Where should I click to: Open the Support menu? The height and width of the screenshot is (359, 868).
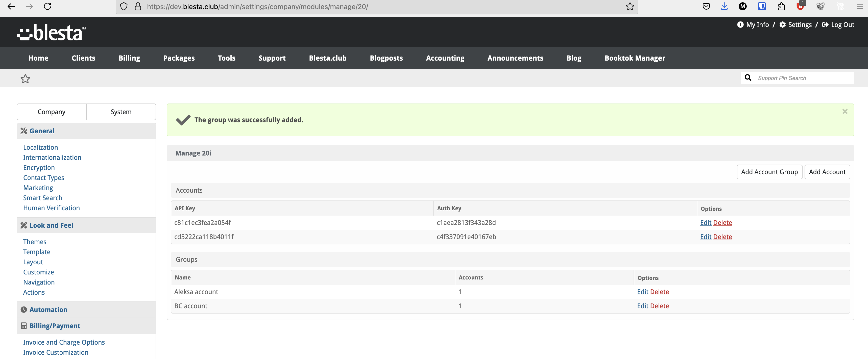tap(272, 58)
